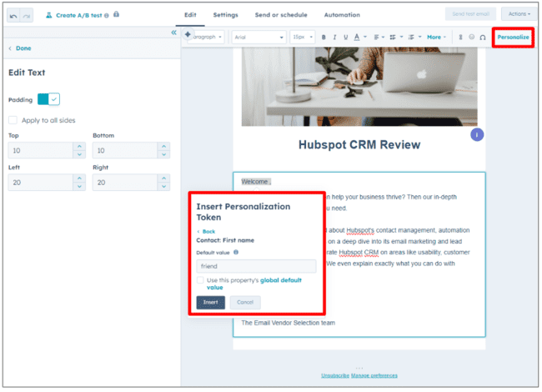The height and width of the screenshot is (392, 542).
Task: Open the text color picker
Action: [357, 37]
